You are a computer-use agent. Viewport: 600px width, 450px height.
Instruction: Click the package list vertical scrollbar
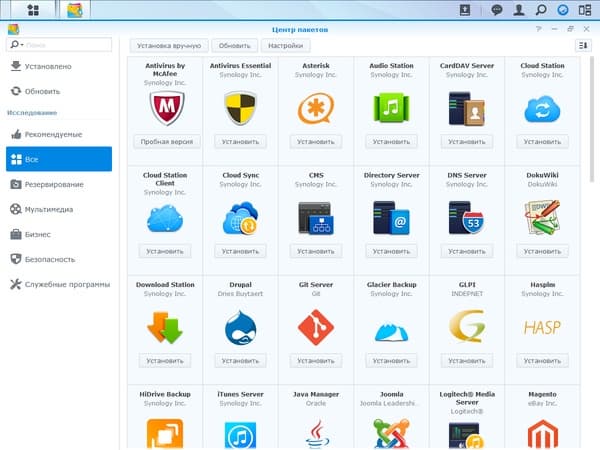point(592,119)
